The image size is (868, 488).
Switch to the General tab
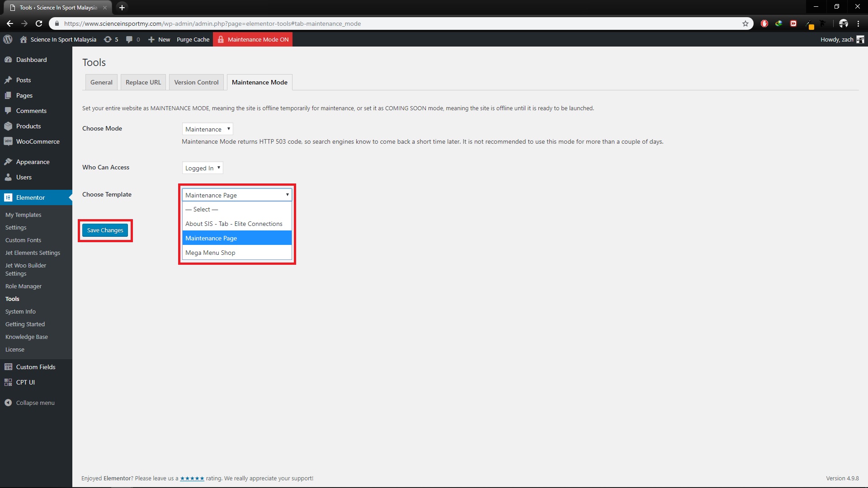coord(101,82)
